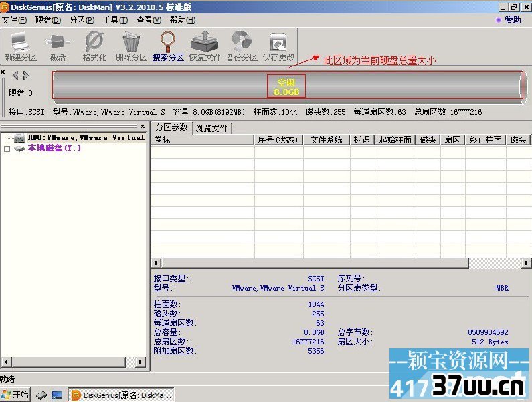
Task: Switch to the 分区参数 tab
Action: tap(171, 127)
